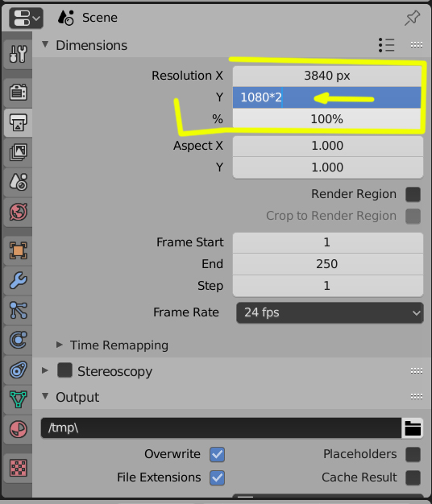Image resolution: width=432 pixels, height=504 pixels.
Task: Open the World properties tab
Action: click(x=18, y=212)
